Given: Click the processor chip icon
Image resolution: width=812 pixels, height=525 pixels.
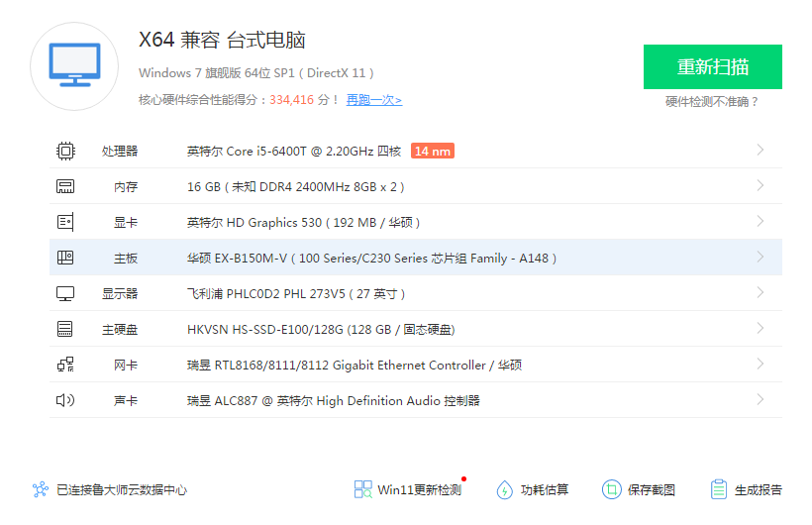Looking at the screenshot, I should 65,151.
